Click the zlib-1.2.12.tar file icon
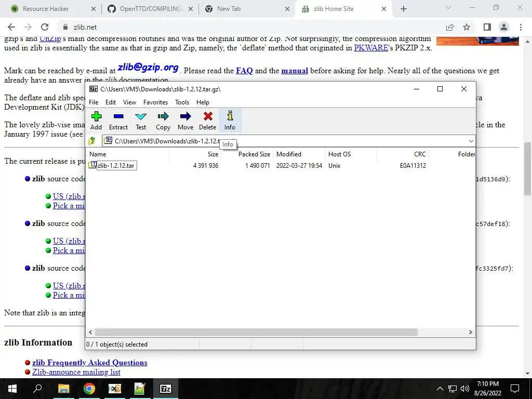 (92, 165)
